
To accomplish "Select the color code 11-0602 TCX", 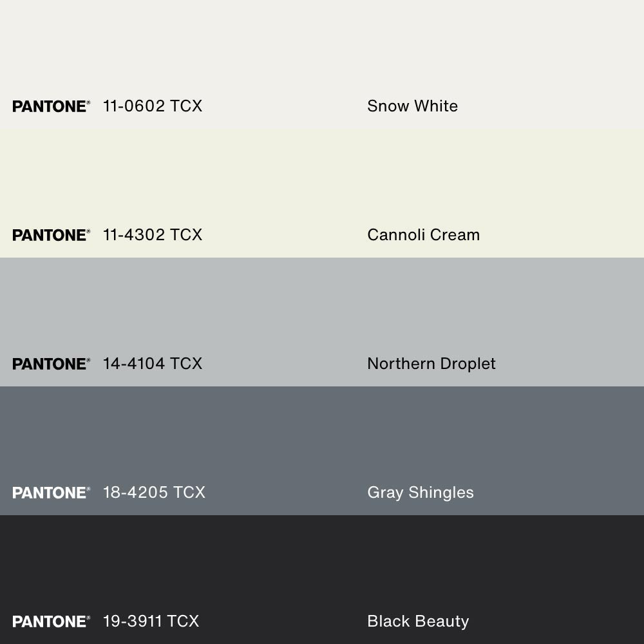I will 153,106.
